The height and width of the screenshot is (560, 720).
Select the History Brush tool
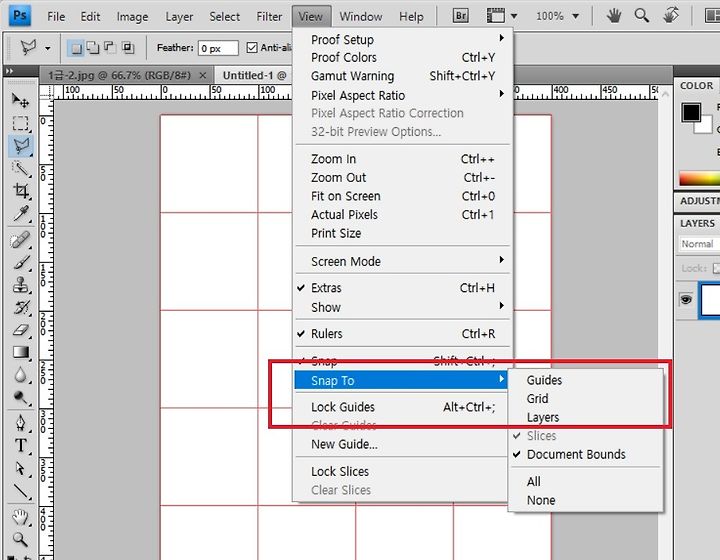tap(20, 308)
